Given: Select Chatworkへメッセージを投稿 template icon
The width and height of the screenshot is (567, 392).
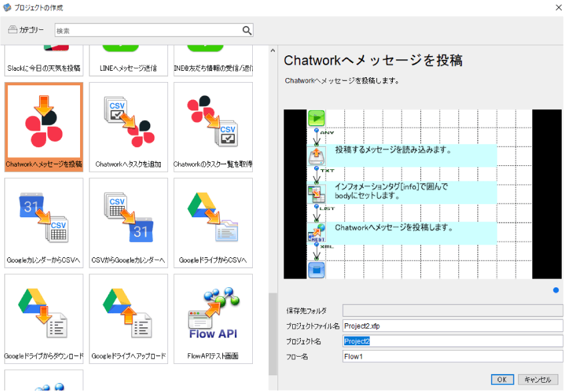Looking at the screenshot, I should pyautogui.click(x=44, y=126).
